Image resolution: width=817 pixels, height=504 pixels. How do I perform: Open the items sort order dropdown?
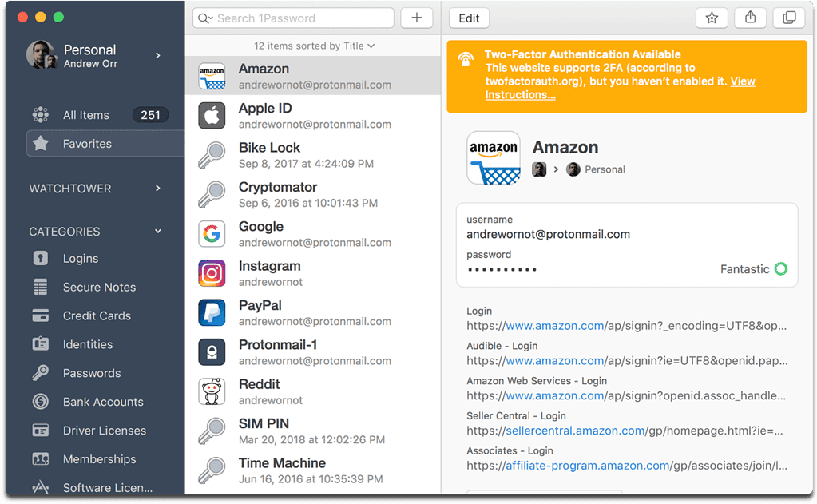314,46
